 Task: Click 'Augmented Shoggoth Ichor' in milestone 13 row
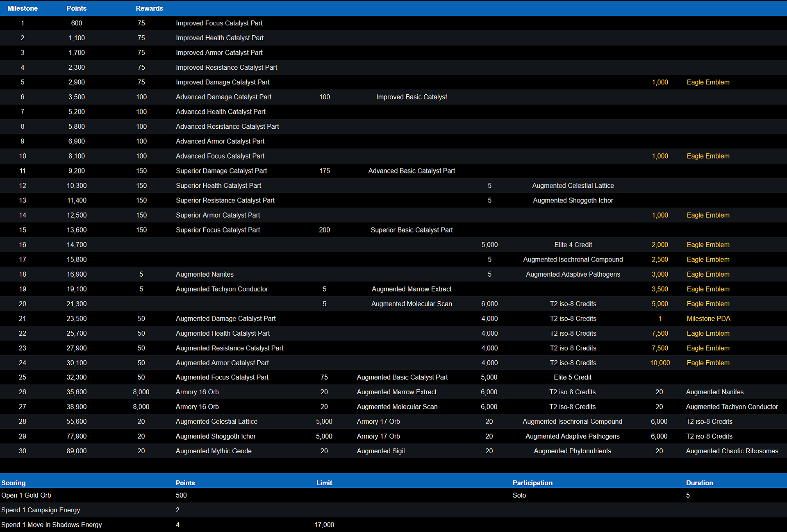pos(573,200)
